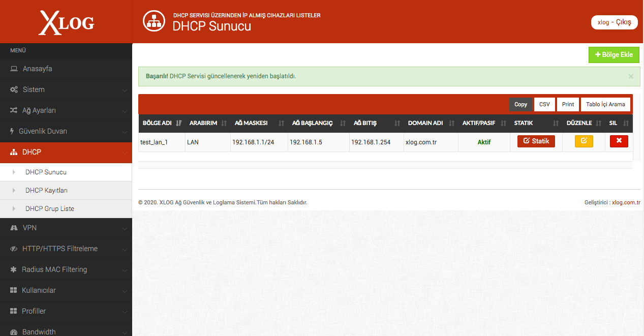Click the Ağ Ayarları shuffle icon
Image resolution: width=644 pixels, height=336 pixels.
coord(14,110)
